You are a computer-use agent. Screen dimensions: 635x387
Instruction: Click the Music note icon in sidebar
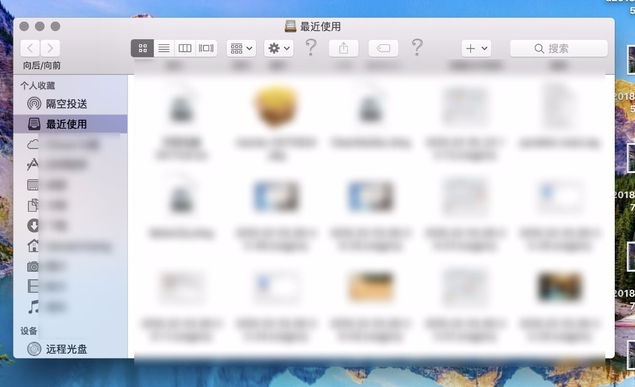pos(33,306)
